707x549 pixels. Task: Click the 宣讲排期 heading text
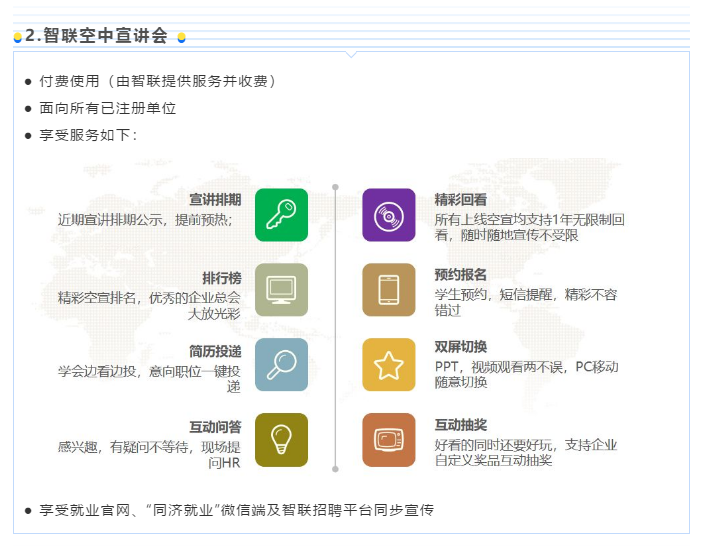(215, 199)
